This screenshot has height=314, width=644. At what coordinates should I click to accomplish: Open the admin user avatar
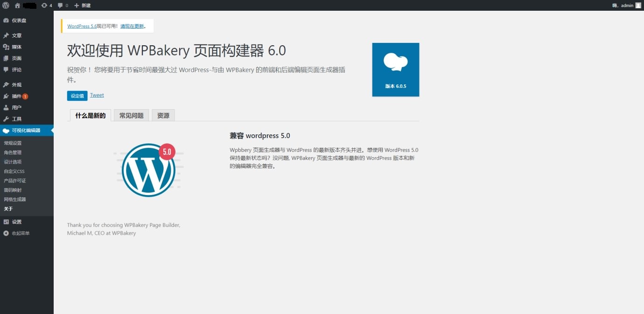638,5
